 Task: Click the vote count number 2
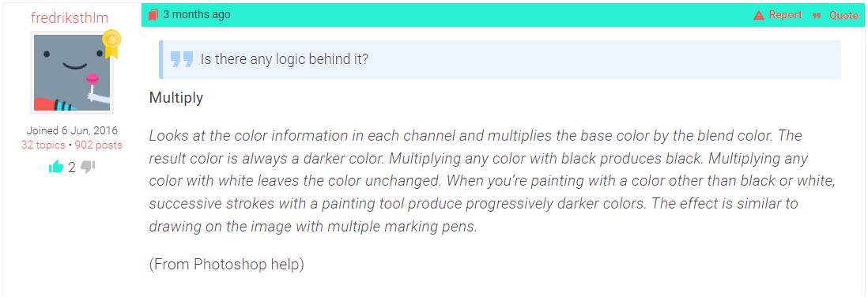click(72, 167)
